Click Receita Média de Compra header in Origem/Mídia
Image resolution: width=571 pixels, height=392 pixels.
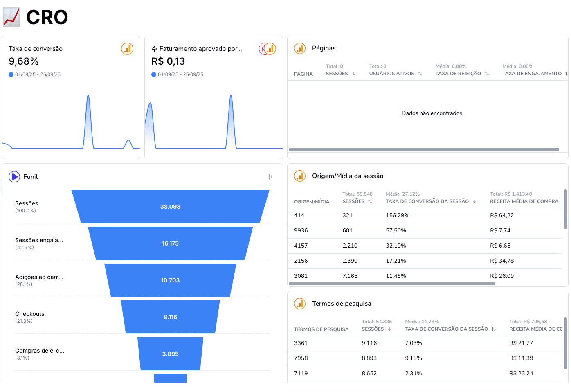(x=524, y=201)
